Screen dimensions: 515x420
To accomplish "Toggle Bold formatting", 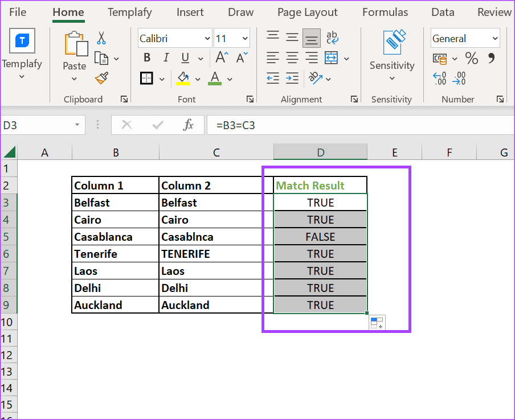I will click(x=147, y=58).
